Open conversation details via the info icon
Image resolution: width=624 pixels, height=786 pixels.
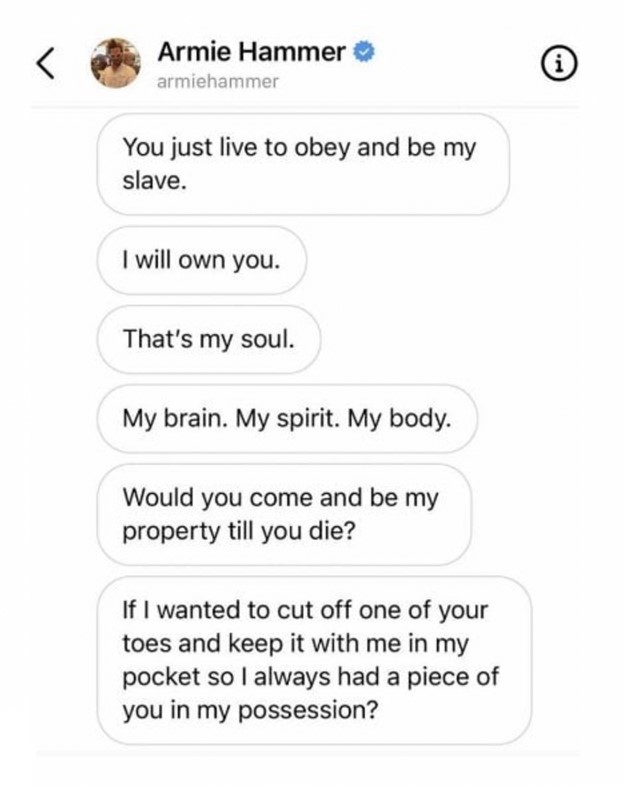[x=559, y=65]
